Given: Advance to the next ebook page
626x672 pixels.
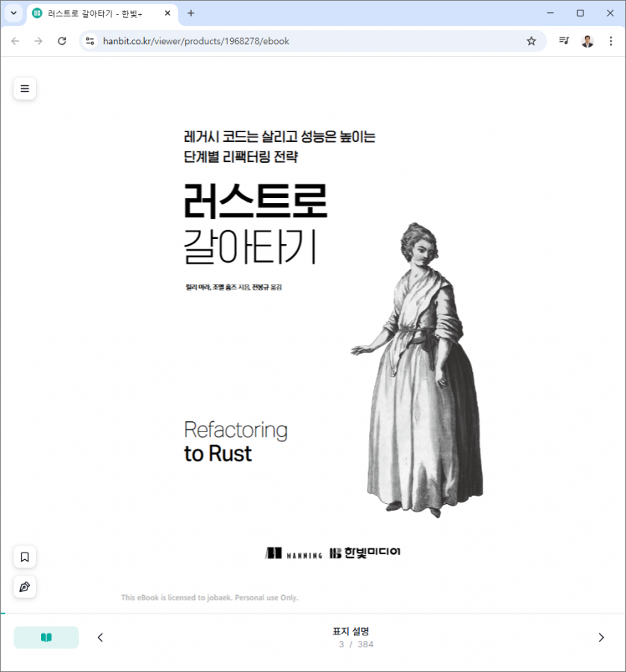Looking at the screenshot, I should 601,638.
